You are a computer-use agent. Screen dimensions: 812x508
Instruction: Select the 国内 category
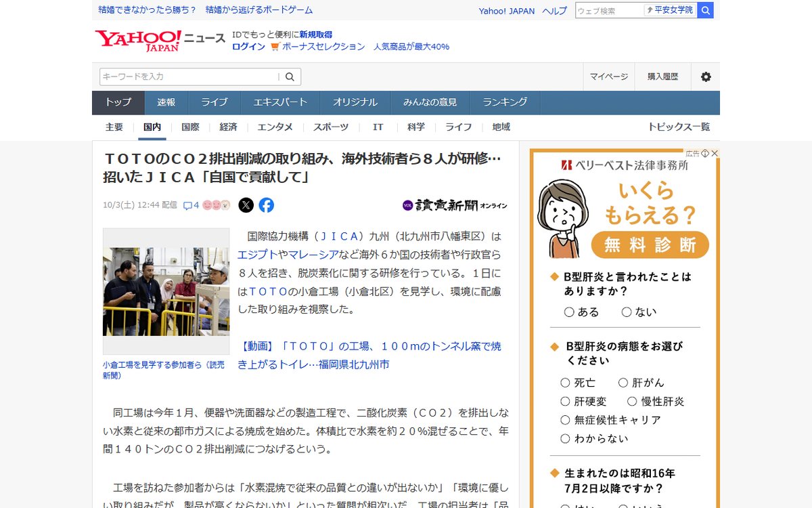(x=152, y=127)
